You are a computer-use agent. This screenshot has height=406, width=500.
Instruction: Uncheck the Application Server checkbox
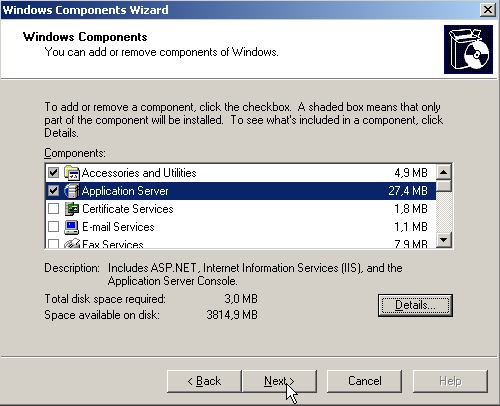point(53,191)
